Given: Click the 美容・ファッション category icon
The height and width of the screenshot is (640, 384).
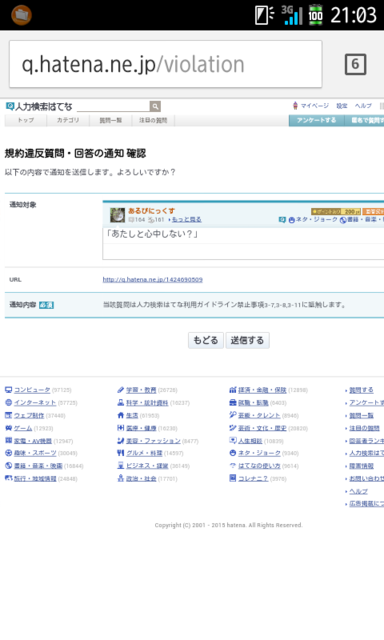Looking at the screenshot, I should pos(120,440).
